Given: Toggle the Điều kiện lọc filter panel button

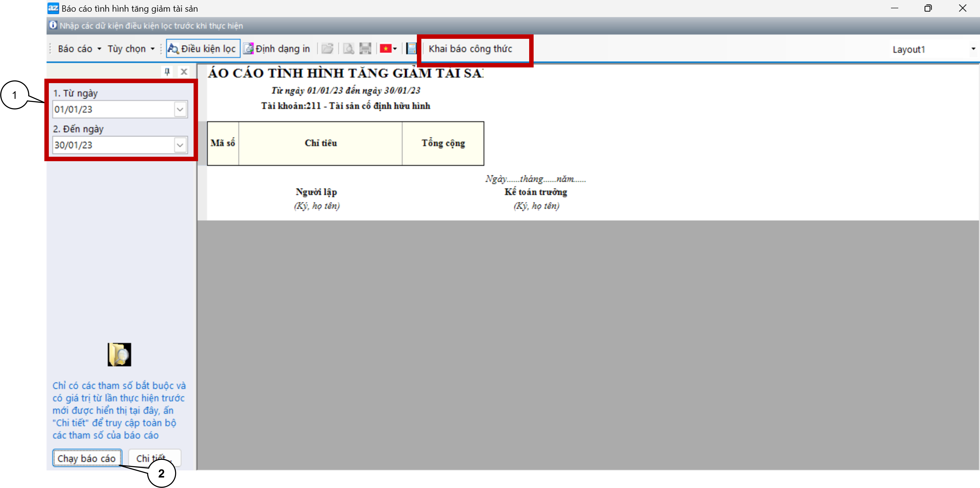Looking at the screenshot, I should 203,49.
